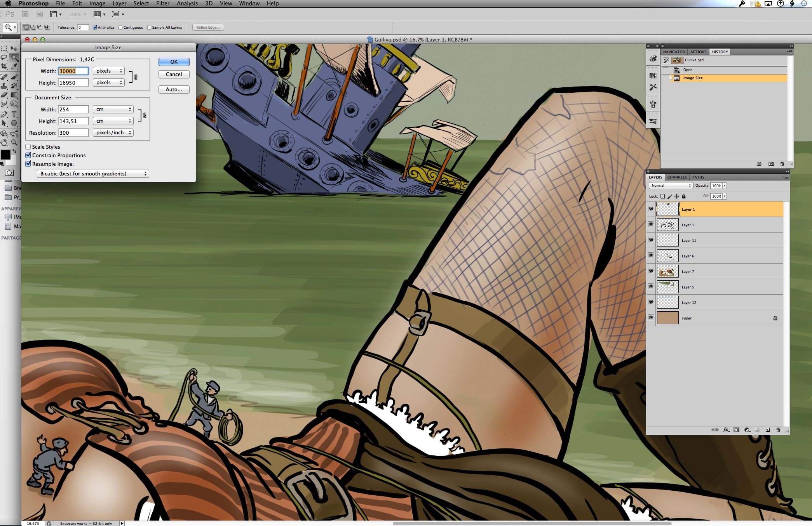Viewport: 812px width, 526px height.
Task: Open the Bicubic resample method dropdown
Action: [x=93, y=174]
